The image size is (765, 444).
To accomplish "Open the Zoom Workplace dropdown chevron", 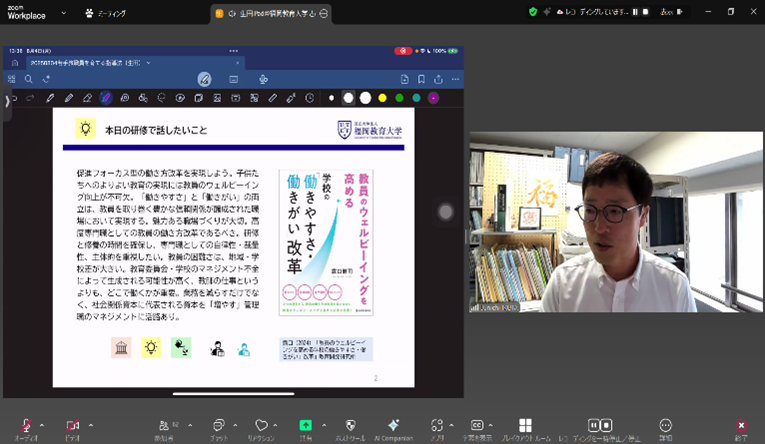I will tap(63, 13).
